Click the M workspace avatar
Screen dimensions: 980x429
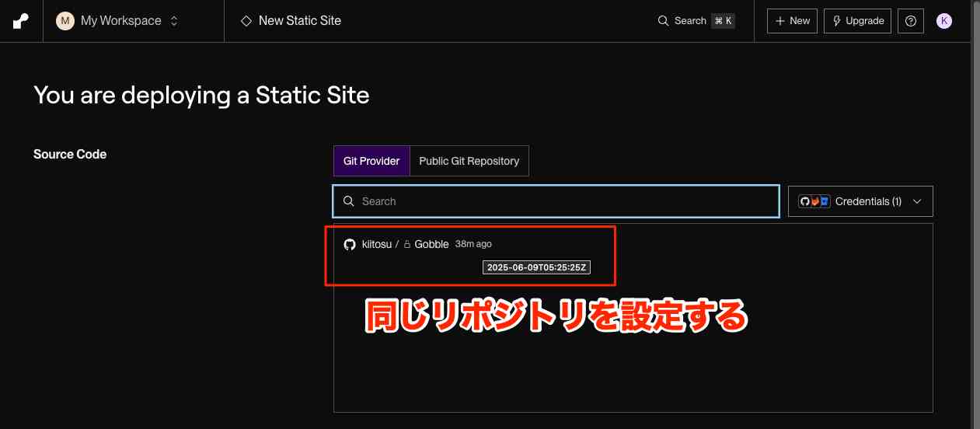(x=65, y=21)
